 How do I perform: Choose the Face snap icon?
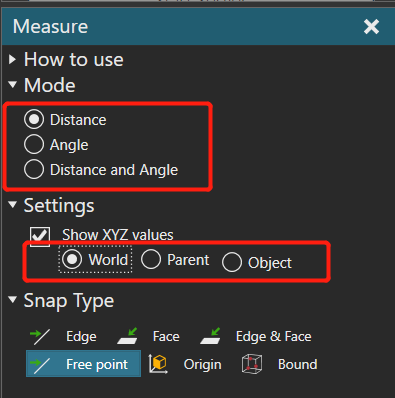pos(128,336)
